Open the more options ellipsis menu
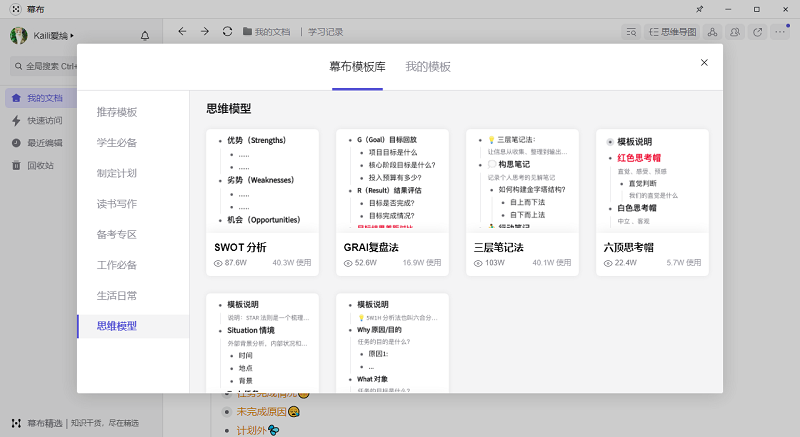 tap(781, 32)
